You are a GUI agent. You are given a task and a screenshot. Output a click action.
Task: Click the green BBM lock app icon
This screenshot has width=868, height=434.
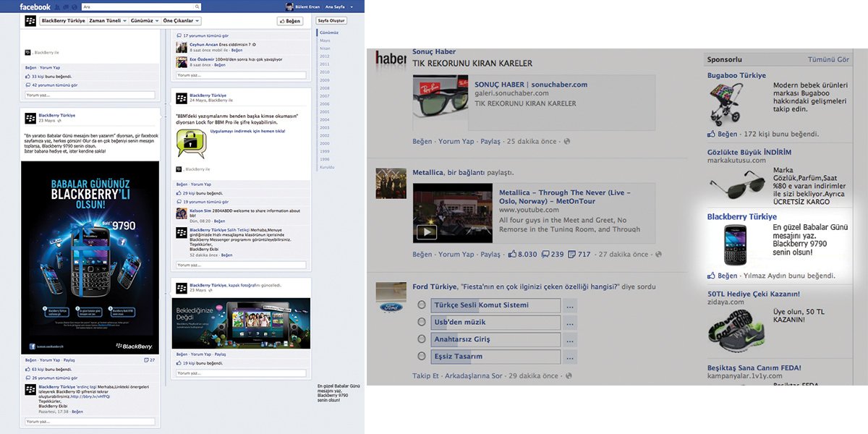(x=191, y=143)
